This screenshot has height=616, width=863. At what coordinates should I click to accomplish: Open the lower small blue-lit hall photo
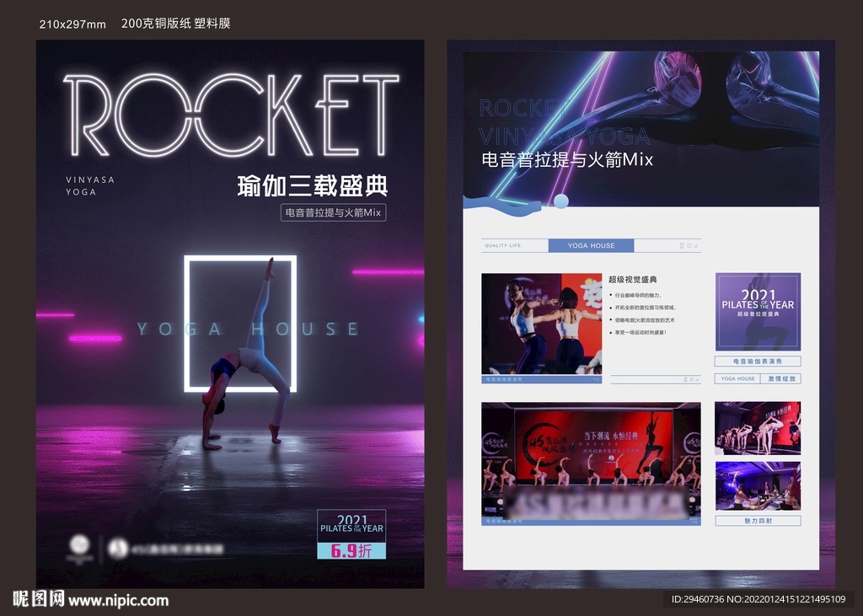click(x=758, y=486)
